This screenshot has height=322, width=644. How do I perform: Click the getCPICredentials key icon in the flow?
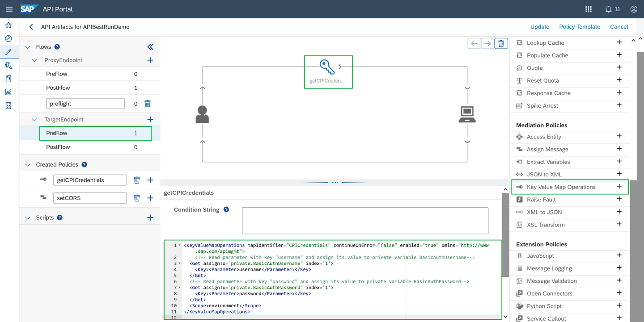(327, 67)
